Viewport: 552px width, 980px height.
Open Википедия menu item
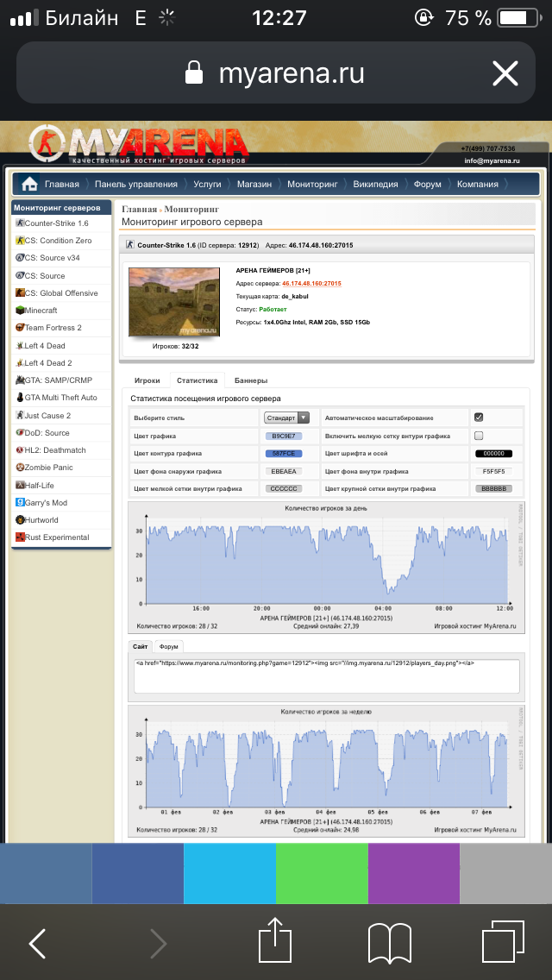(x=375, y=185)
